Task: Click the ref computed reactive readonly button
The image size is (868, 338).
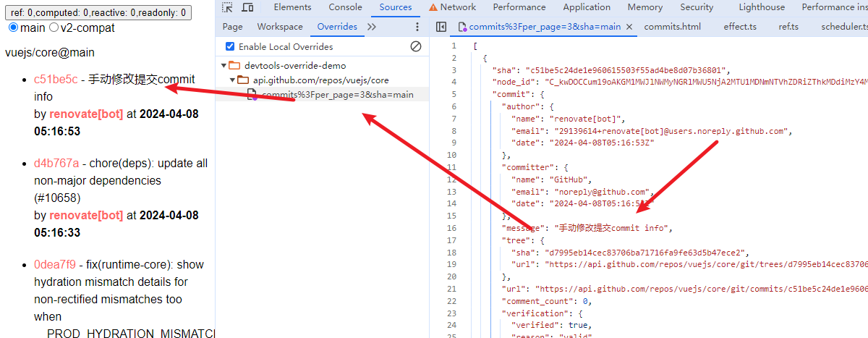Action: 98,12
